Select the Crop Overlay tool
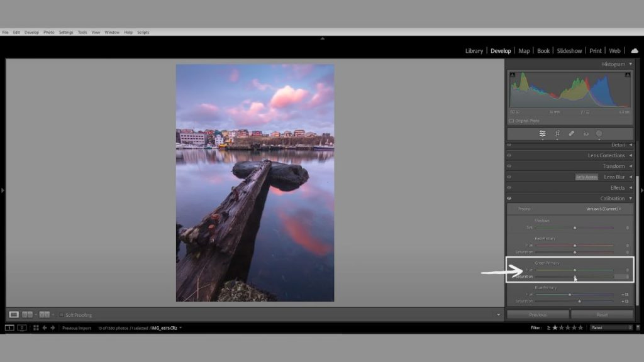Image resolution: width=644 pixels, height=362 pixels. pos(557,133)
